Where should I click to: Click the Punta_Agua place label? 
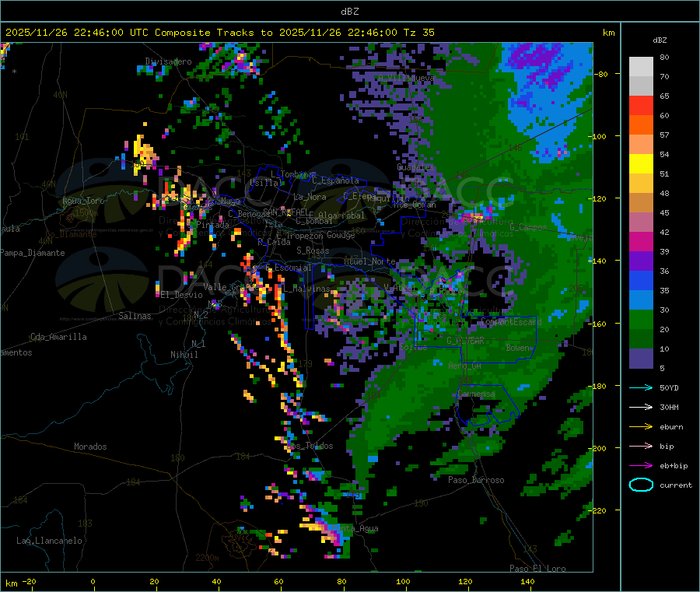pos(355,528)
